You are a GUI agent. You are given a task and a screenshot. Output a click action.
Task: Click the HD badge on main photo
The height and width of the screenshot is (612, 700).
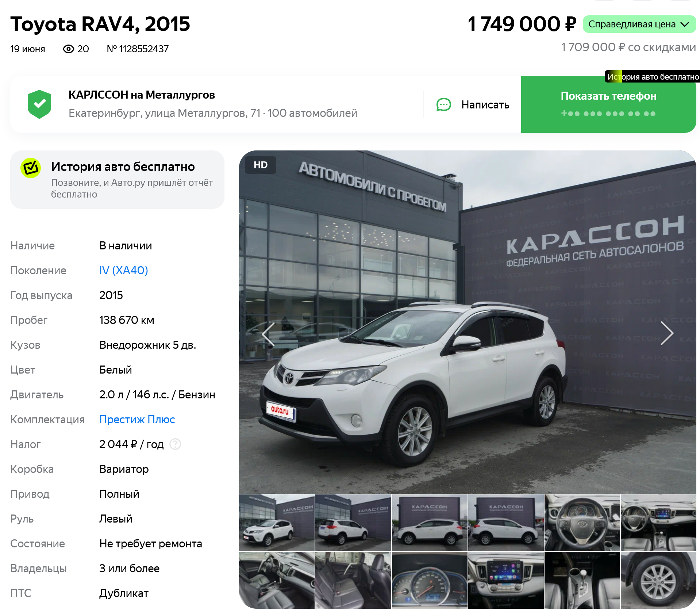click(261, 165)
